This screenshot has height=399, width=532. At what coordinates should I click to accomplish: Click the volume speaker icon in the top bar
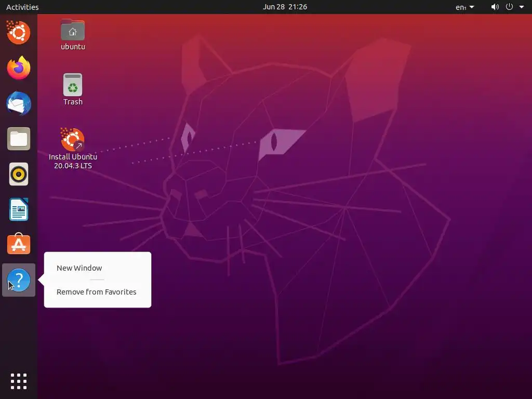(495, 7)
